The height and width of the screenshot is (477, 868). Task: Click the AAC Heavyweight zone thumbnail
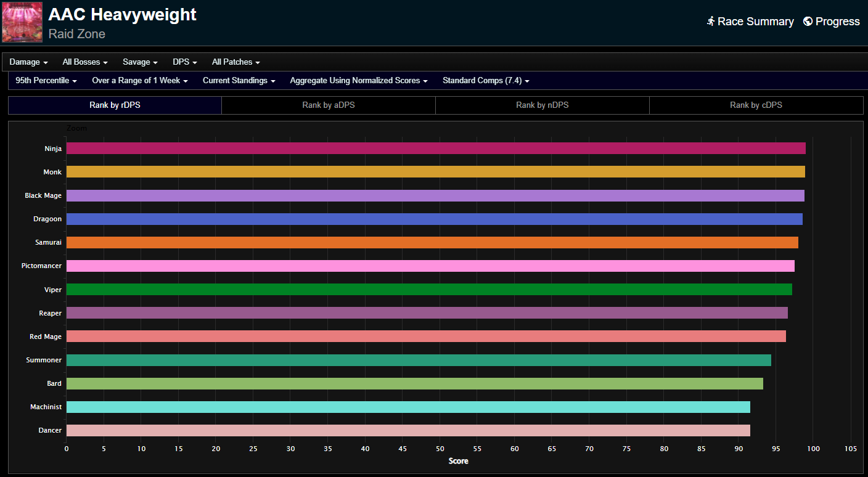pos(22,22)
